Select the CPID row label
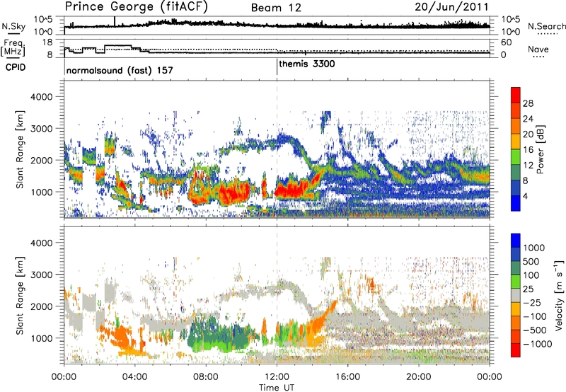 coord(15,67)
